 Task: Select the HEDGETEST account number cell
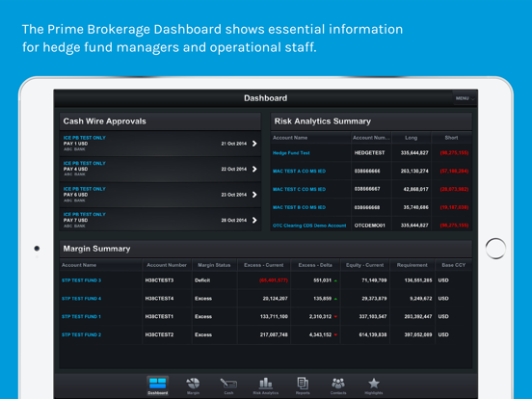click(x=369, y=153)
